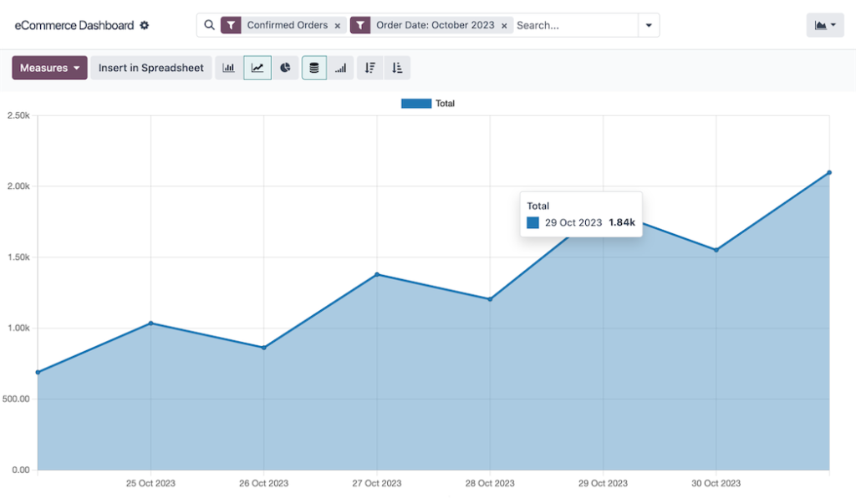Toggle the stacked chart mode
Viewport: 856px width, 504px height.
313,68
